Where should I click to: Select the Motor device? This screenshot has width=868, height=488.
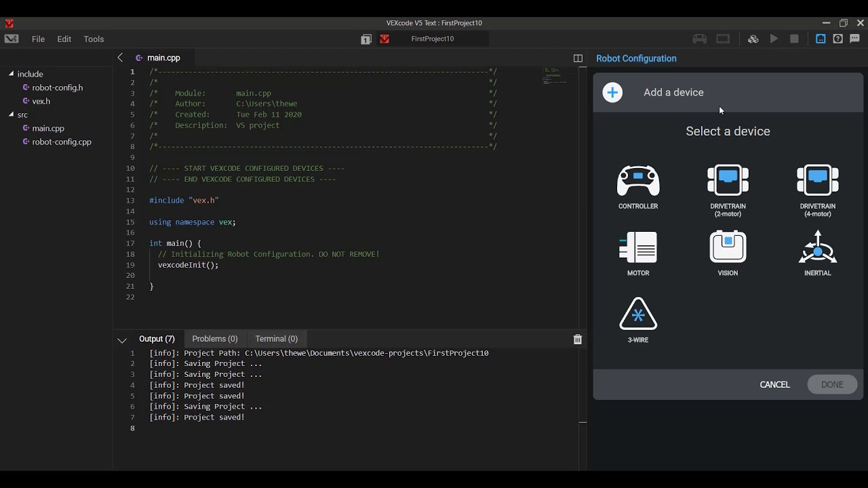pyautogui.click(x=638, y=253)
